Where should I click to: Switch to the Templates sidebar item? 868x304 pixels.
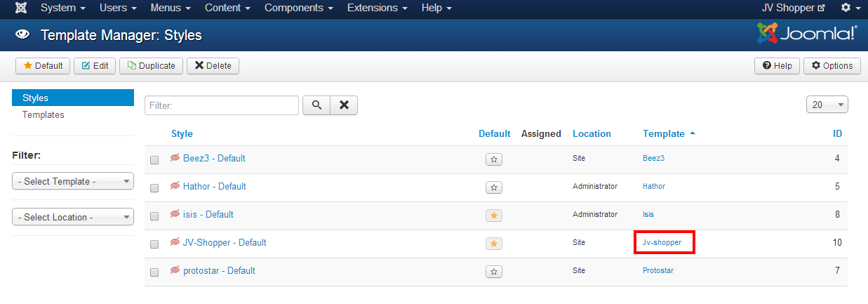[44, 114]
